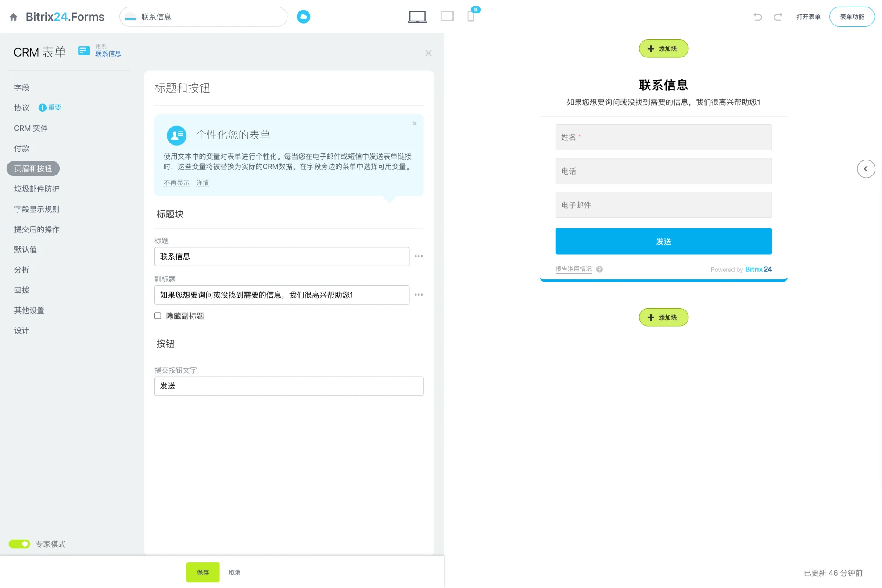Click the 详情 link in hint
The height and width of the screenshot is (588, 882).
(202, 183)
